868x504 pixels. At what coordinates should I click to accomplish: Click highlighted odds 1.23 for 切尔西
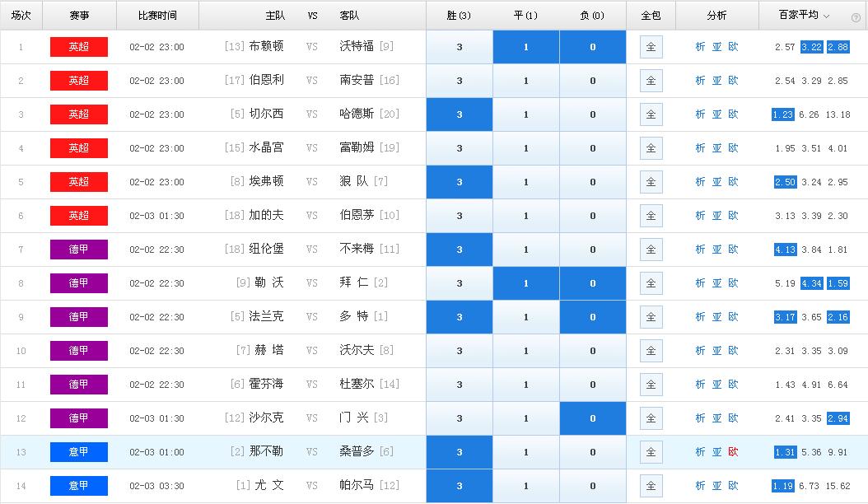point(782,114)
